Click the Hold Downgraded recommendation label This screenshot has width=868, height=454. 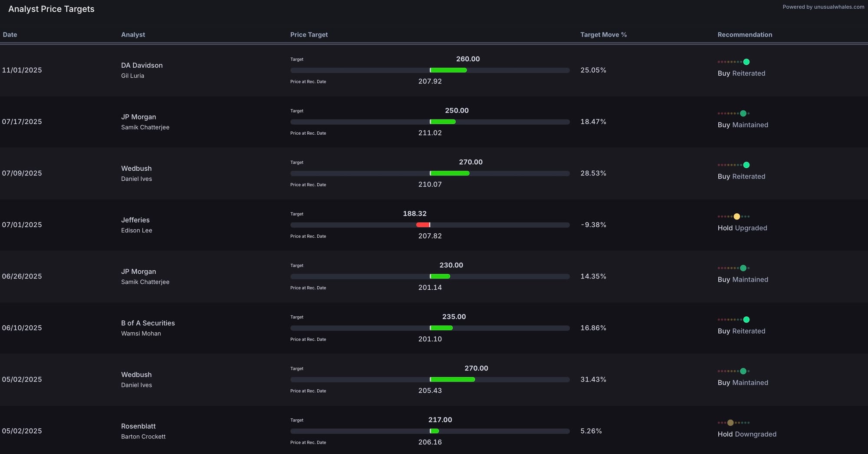[747, 434]
